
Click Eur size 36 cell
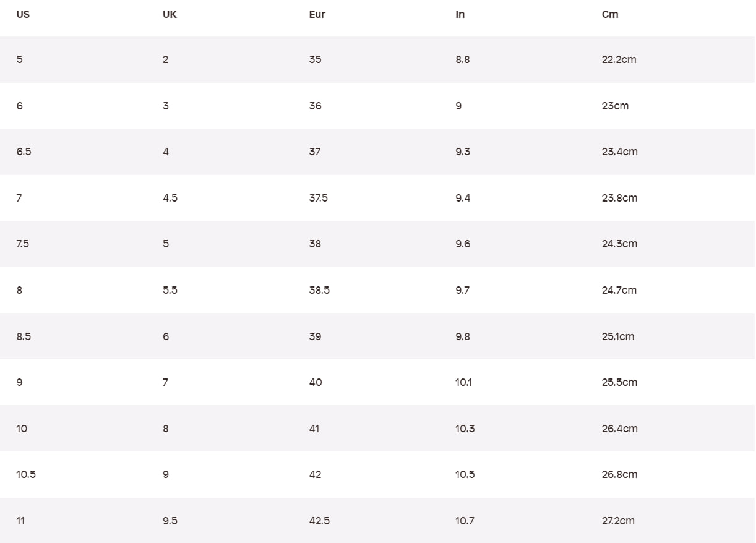316,106
